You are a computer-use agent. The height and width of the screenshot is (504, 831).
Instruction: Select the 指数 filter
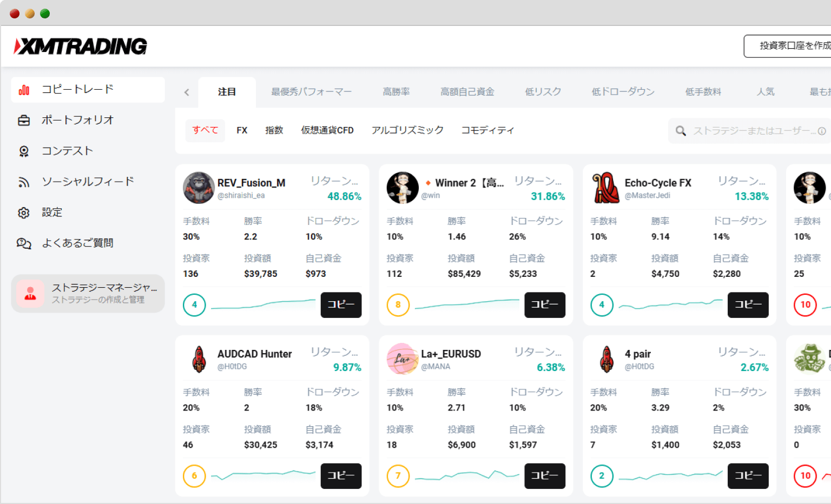274,131
